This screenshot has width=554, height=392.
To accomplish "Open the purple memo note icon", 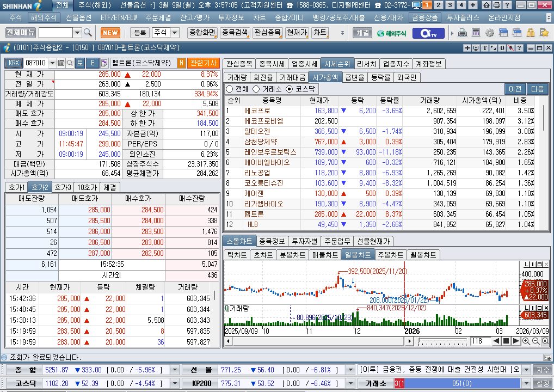I will 104,63.
